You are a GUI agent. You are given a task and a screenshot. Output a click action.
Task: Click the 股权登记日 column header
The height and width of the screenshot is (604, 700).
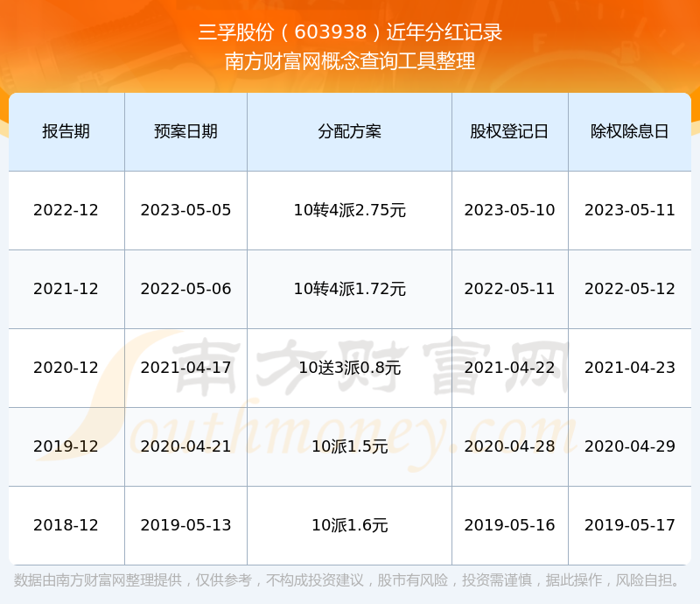509,132
